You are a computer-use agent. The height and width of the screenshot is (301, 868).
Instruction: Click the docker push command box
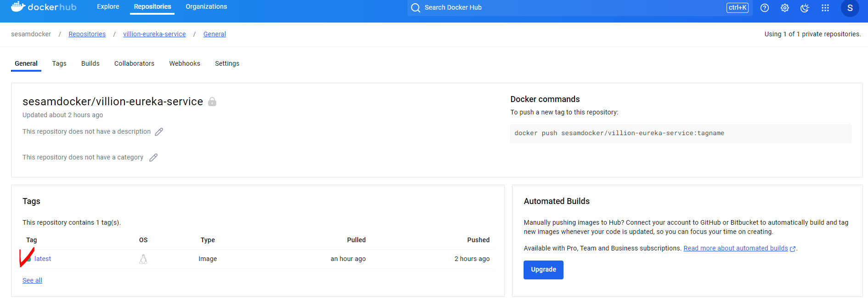tap(681, 134)
